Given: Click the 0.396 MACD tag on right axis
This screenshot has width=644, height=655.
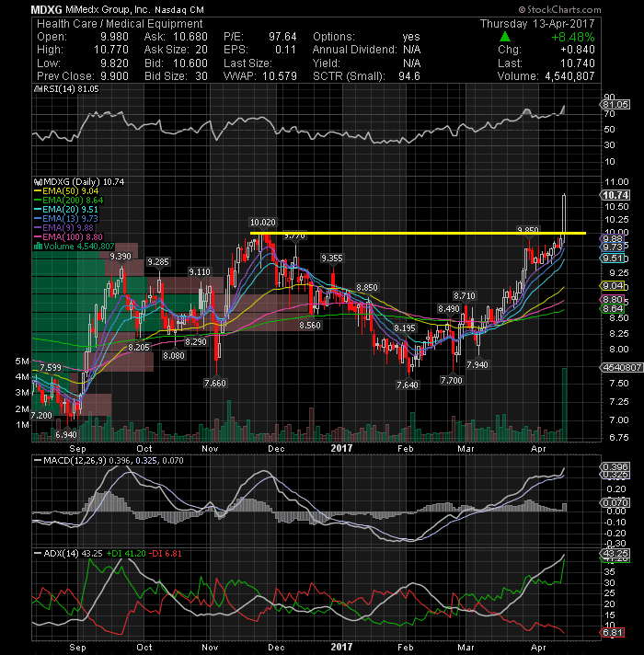Looking at the screenshot, I should [x=615, y=466].
